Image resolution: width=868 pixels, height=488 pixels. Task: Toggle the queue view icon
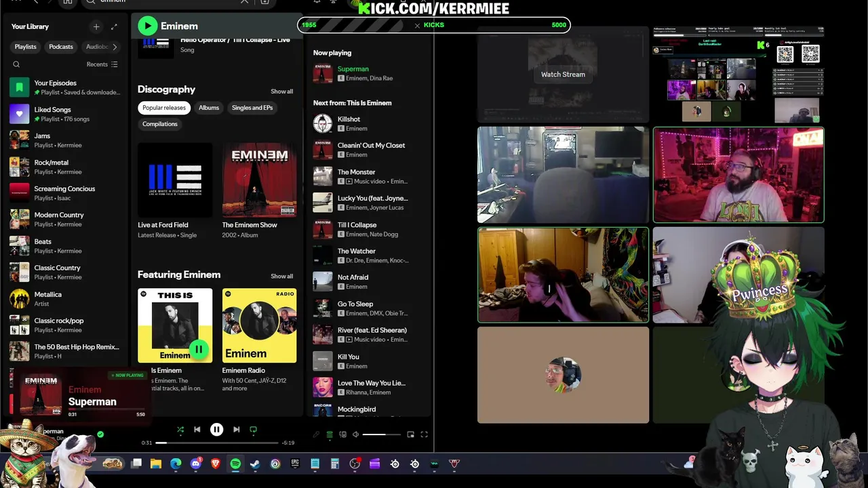(330, 434)
